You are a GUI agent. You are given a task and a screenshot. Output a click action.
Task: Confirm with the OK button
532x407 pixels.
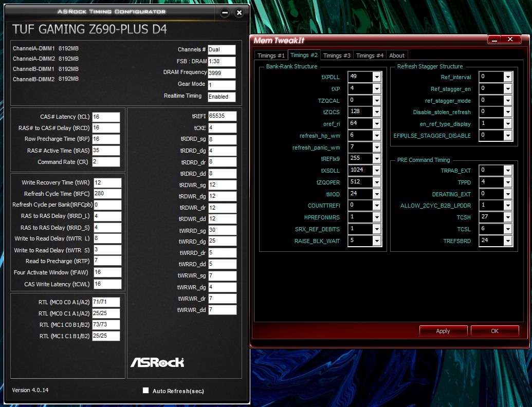pos(494,331)
